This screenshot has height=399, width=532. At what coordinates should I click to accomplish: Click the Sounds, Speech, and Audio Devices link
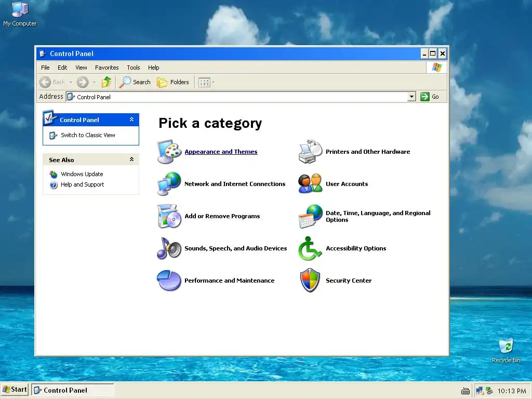point(235,248)
